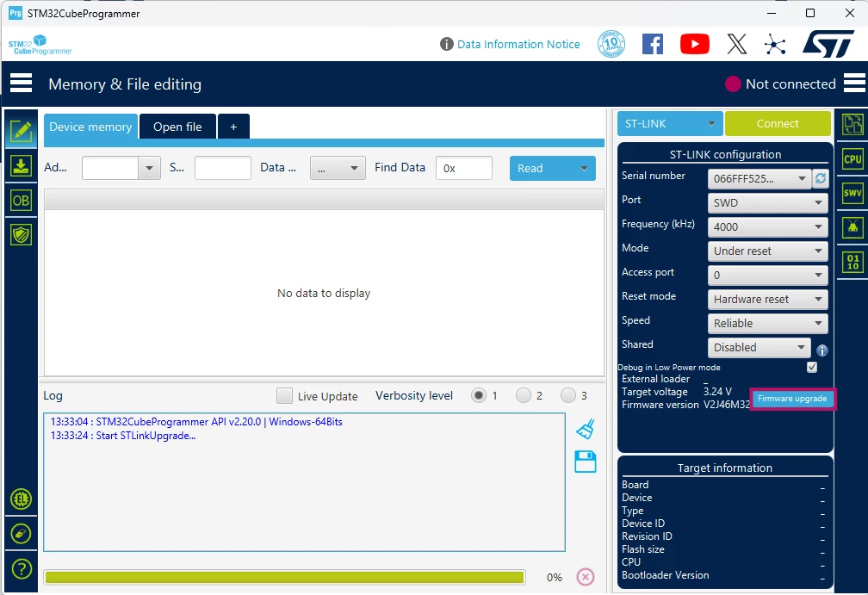Open the Security shield icon
The height and width of the screenshot is (595, 868).
point(21,235)
